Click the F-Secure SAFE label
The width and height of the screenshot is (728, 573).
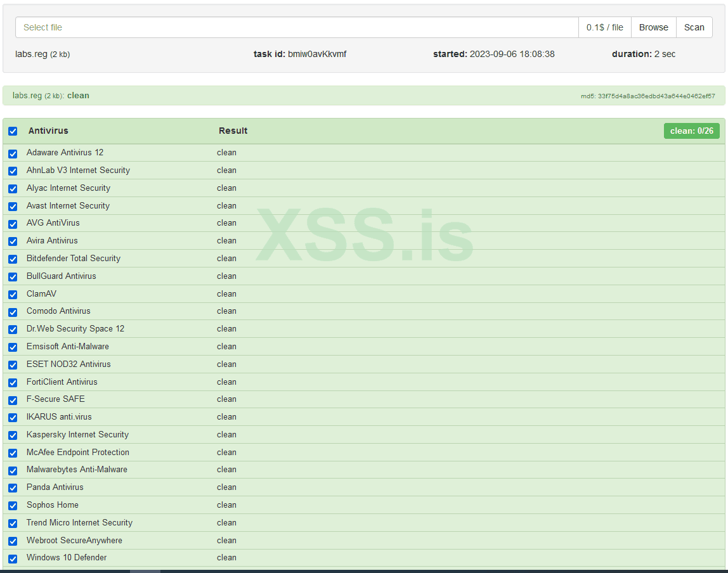tap(56, 399)
